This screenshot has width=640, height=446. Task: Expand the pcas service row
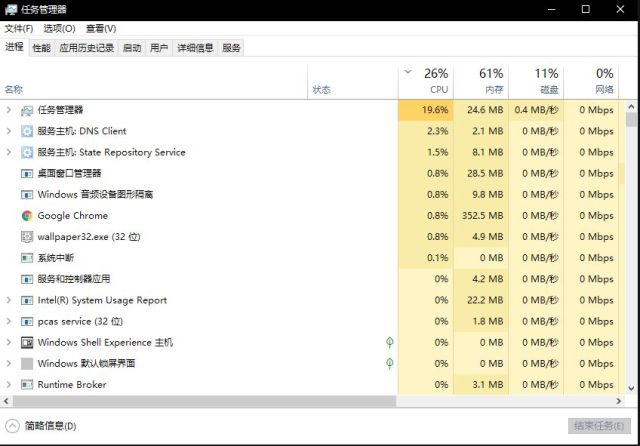point(9,322)
